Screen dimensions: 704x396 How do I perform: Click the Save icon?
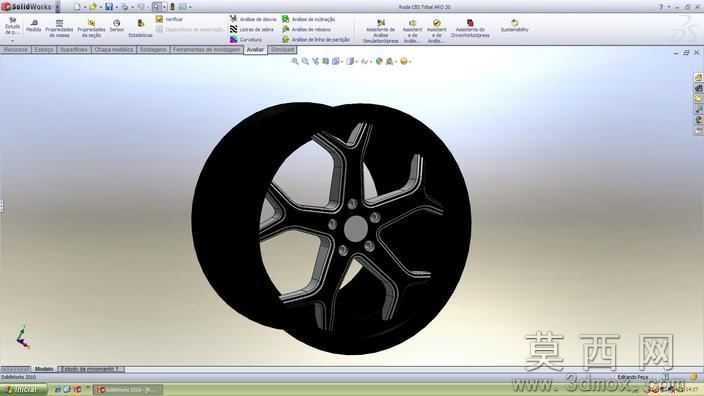coord(109,7)
